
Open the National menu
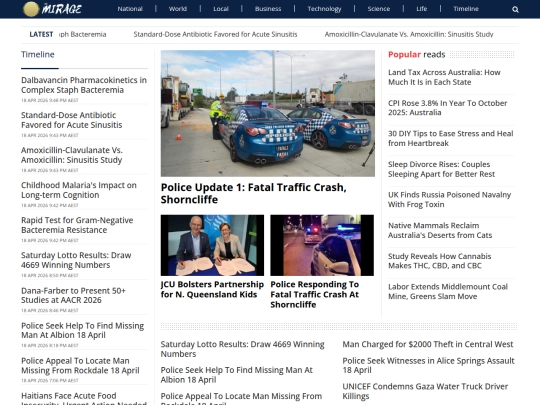click(130, 9)
